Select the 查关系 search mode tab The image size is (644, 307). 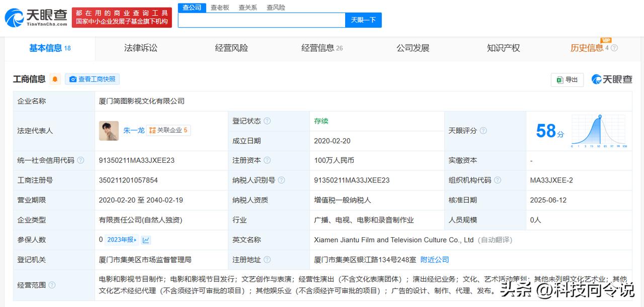pos(248,8)
